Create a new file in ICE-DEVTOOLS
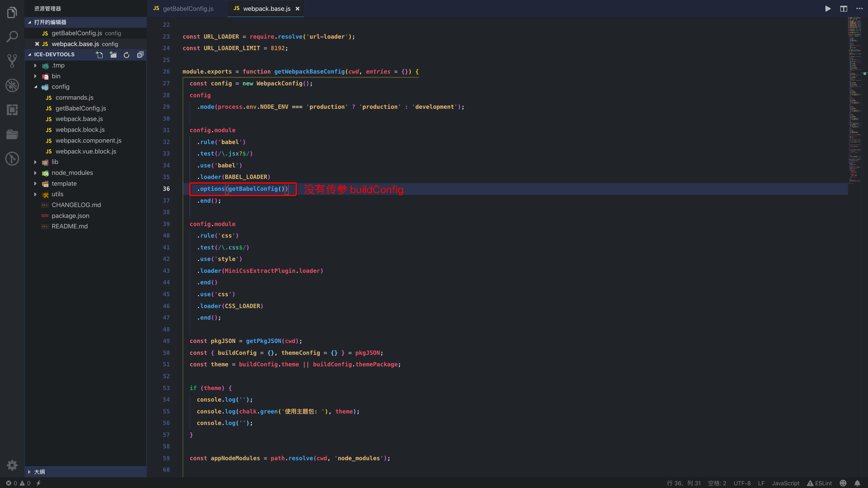This screenshot has height=488, width=868. pos(99,55)
